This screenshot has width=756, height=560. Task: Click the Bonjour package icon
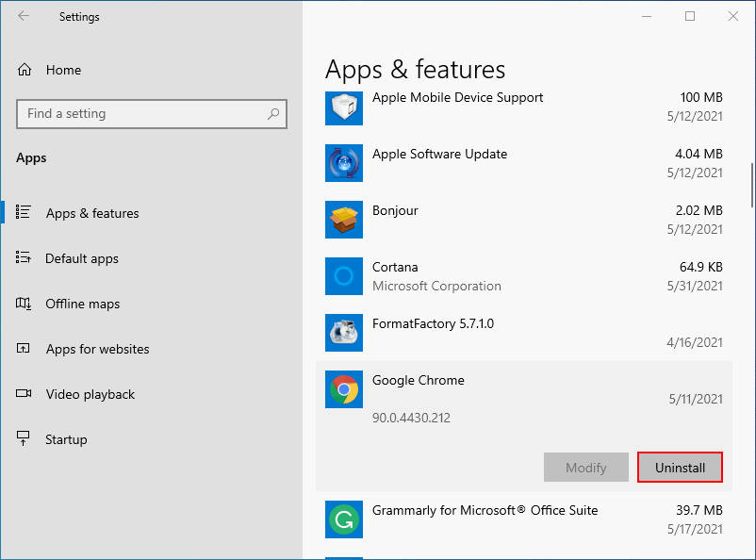click(344, 220)
